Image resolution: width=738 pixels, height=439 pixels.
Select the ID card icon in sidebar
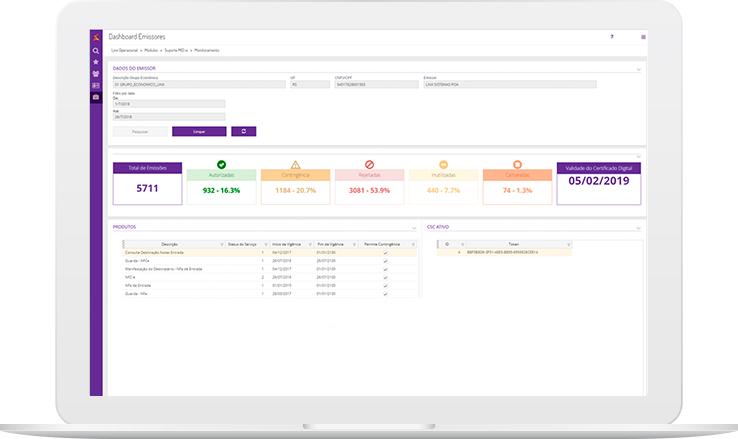[96, 85]
